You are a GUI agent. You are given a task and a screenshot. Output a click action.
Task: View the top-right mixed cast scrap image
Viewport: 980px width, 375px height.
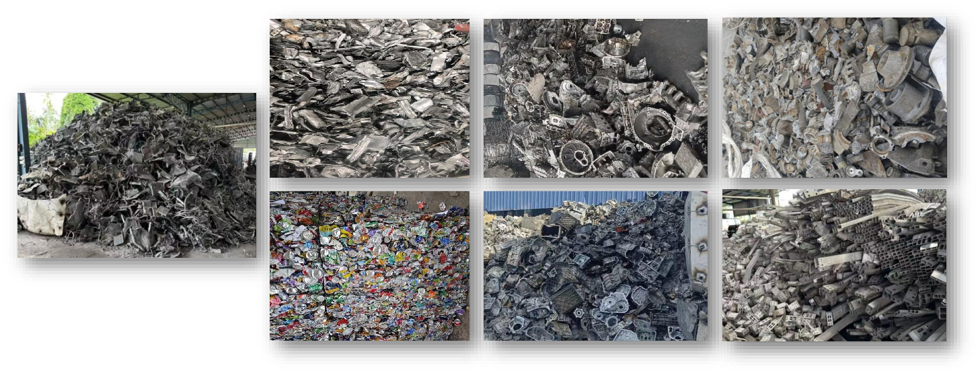pyautogui.click(x=834, y=98)
